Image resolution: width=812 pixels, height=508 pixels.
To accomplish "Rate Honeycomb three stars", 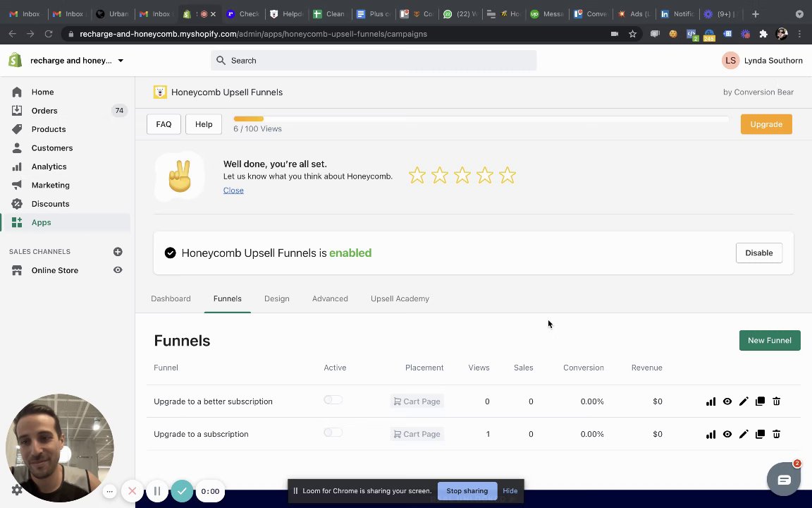I will [462, 175].
